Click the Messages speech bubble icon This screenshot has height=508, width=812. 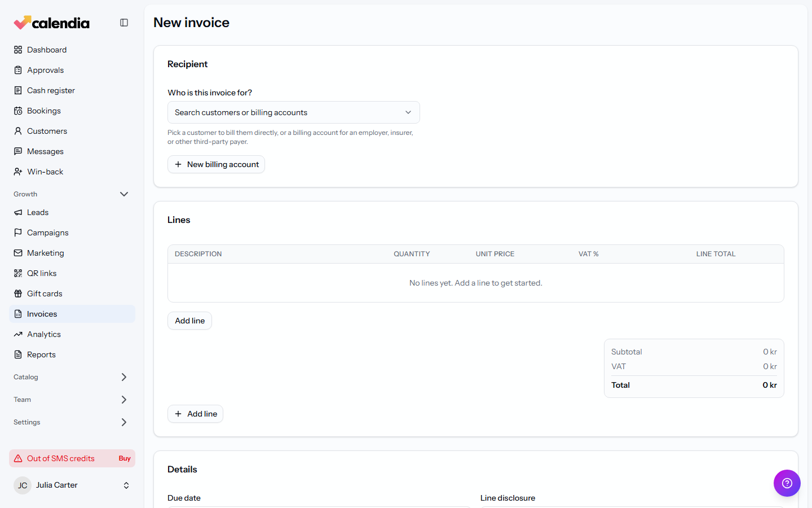point(18,151)
